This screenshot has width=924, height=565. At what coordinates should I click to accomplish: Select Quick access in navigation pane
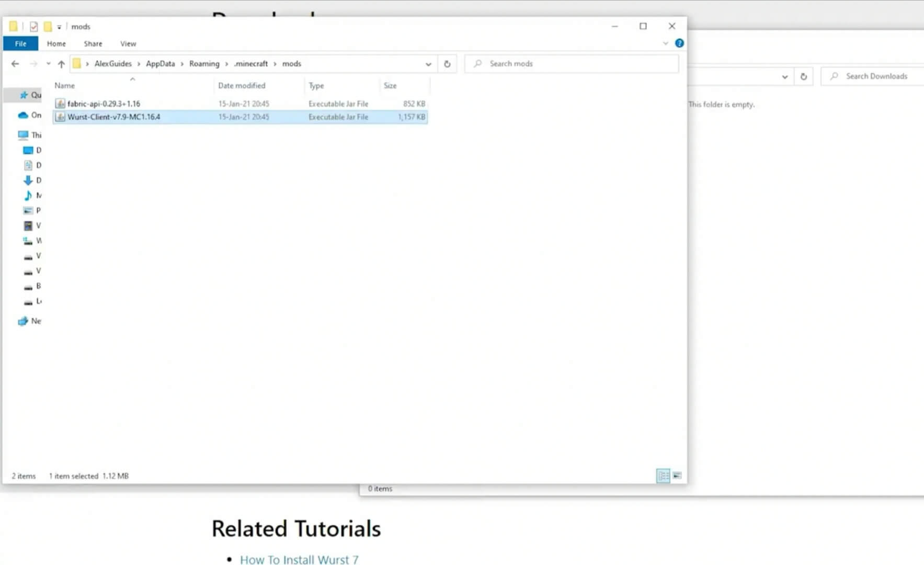pos(30,95)
